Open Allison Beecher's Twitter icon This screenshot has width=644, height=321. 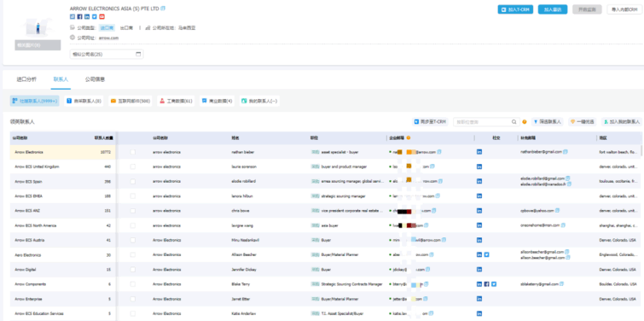486,254
